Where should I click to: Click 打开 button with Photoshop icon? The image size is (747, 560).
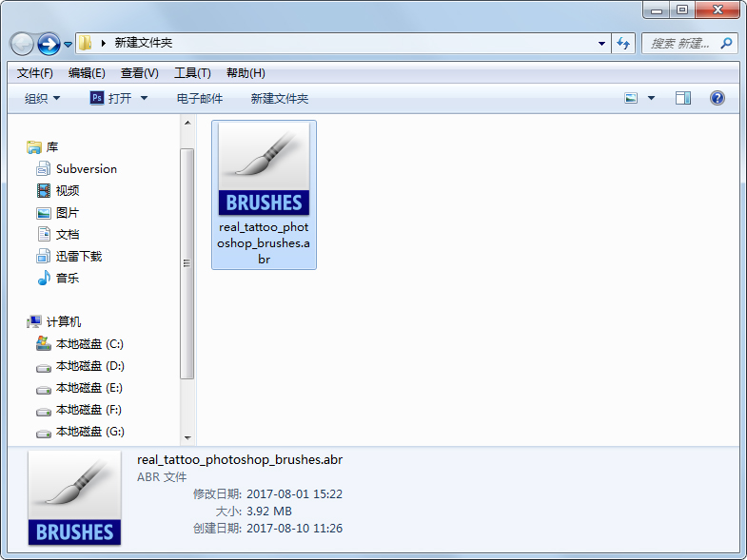click(x=110, y=98)
